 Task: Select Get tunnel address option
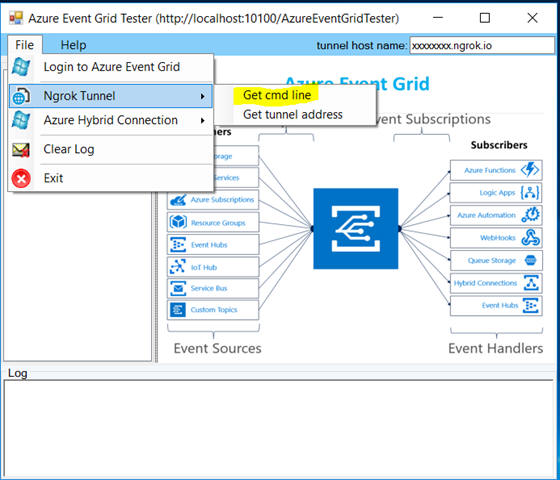click(x=293, y=115)
